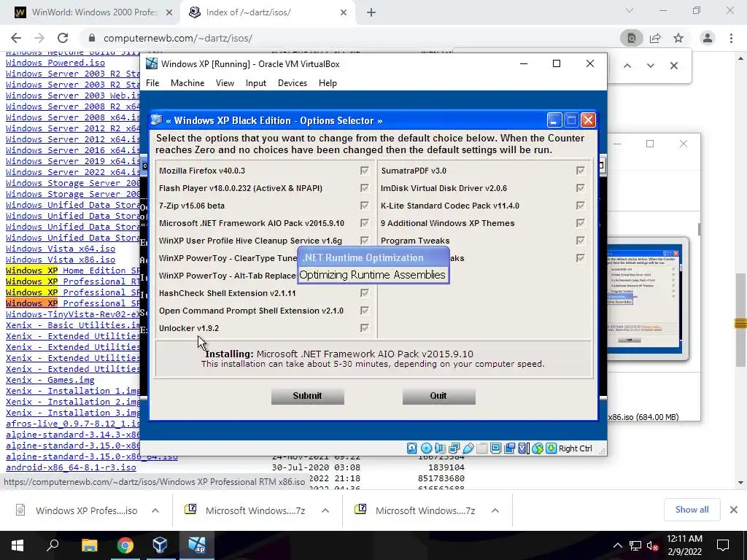The image size is (747, 560).
Task: Click the Chrome address bar URL
Action: [x=178, y=38]
